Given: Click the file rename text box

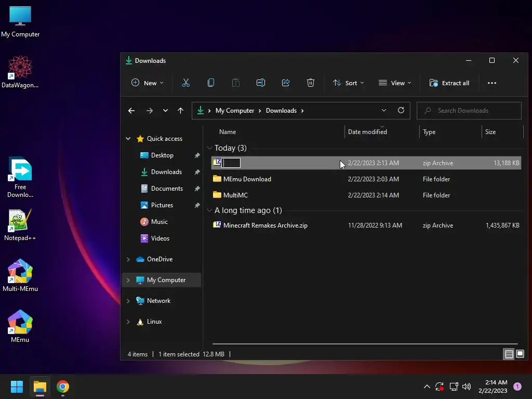Looking at the screenshot, I should tap(231, 163).
